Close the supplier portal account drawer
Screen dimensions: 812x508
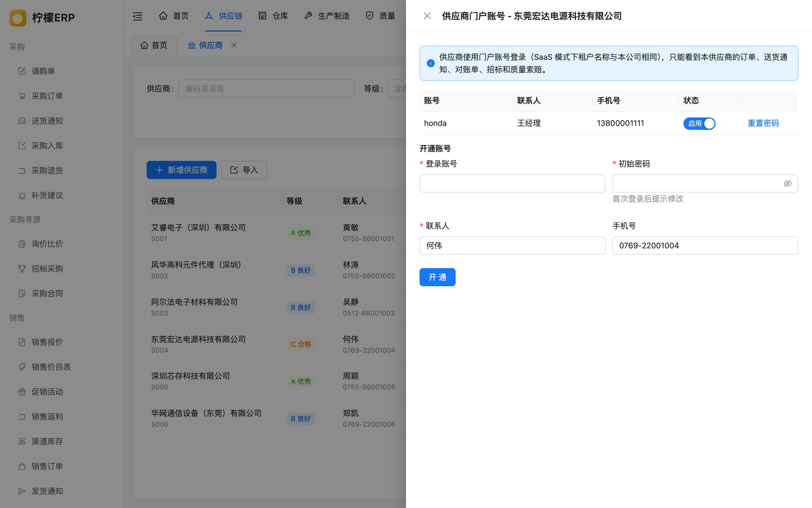[x=427, y=16]
